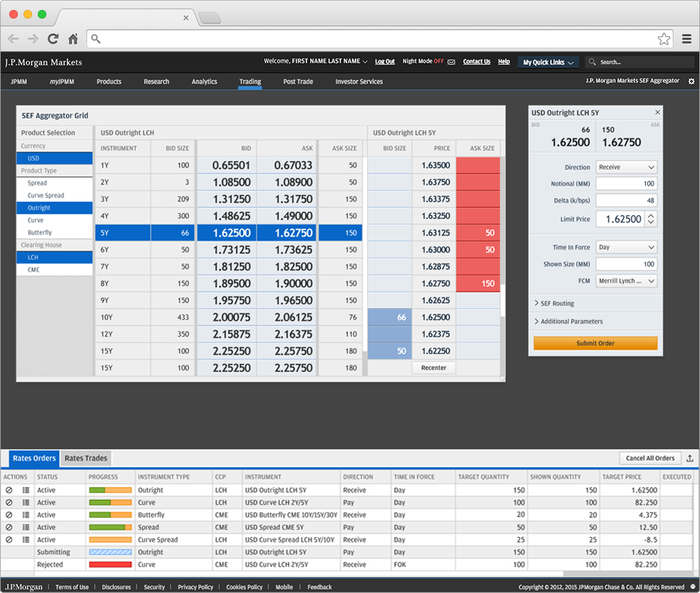This screenshot has width=700, height=593.
Task: Bookmark page with star icon
Action: pos(664,39)
